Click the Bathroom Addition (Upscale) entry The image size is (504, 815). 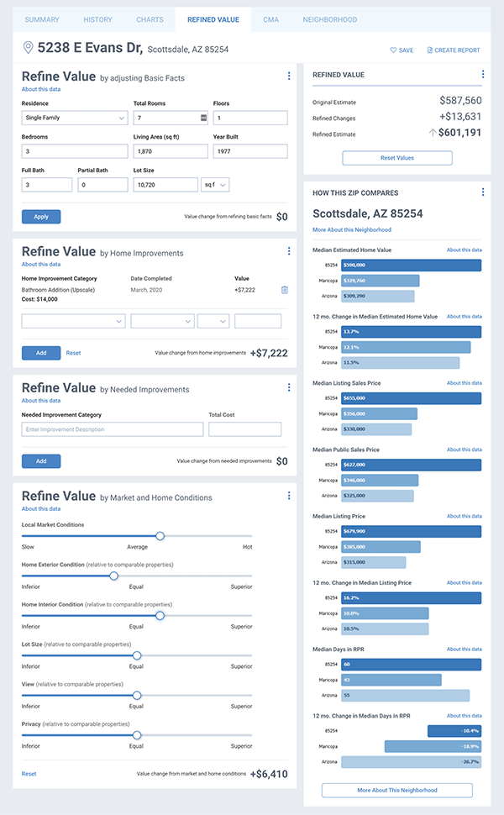[58, 290]
